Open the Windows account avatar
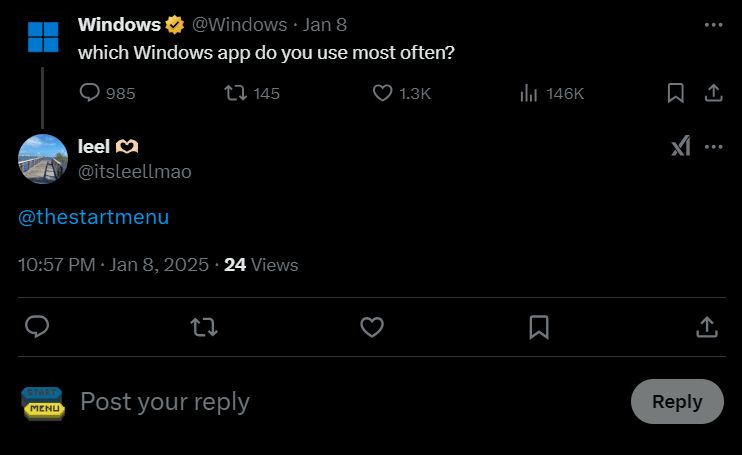 (43, 37)
